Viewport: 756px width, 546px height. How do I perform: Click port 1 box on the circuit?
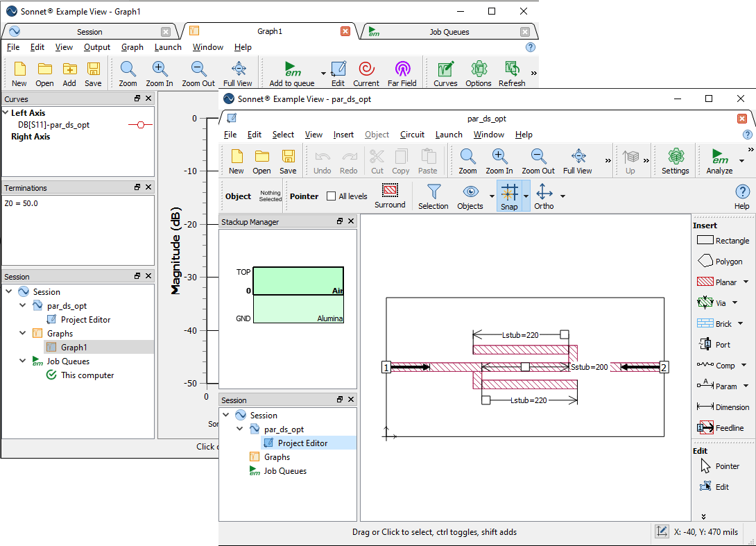pos(386,367)
